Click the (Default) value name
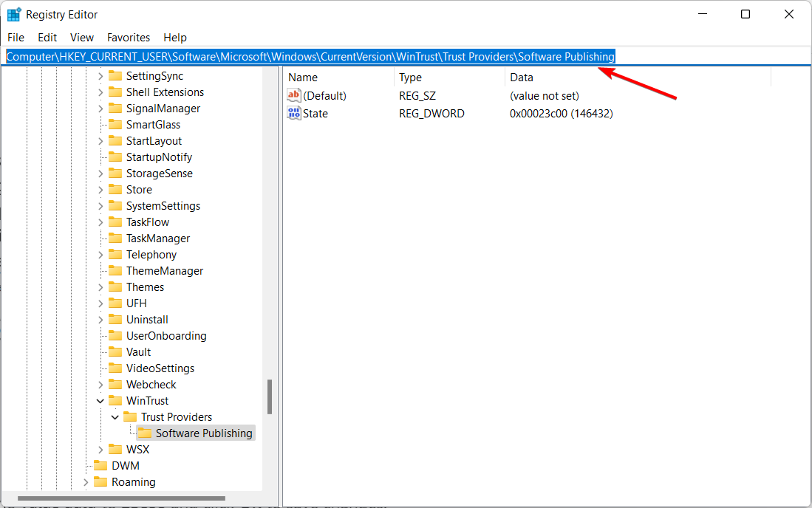The image size is (812, 508). pyautogui.click(x=324, y=96)
